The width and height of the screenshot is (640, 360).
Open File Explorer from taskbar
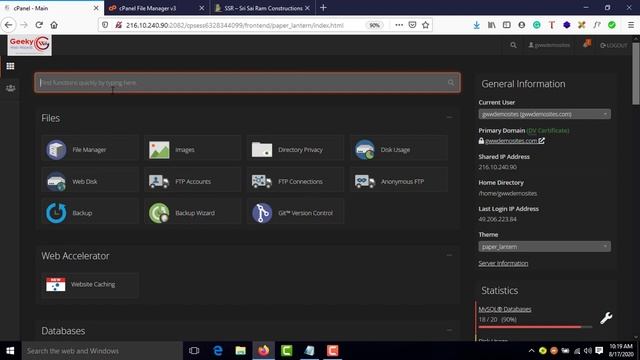tap(240, 351)
